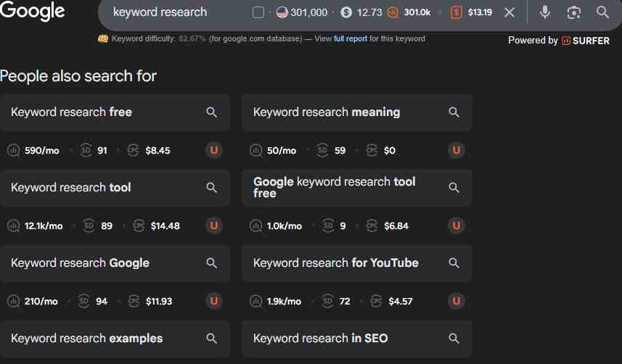This screenshot has height=364, width=622.
Task: Click orange U badge beside $6.84
Action: pyautogui.click(x=457, y=226)
